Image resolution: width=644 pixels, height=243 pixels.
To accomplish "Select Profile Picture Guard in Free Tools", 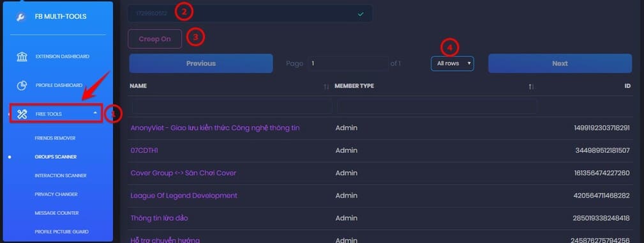I will tap(61, 232).
